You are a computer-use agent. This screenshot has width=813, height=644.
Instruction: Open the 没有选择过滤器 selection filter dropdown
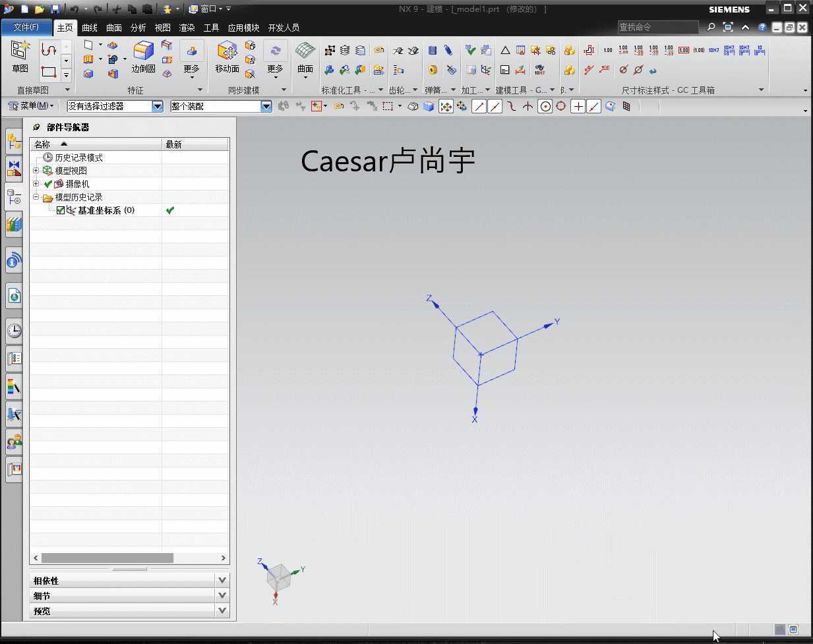(157, 106)
